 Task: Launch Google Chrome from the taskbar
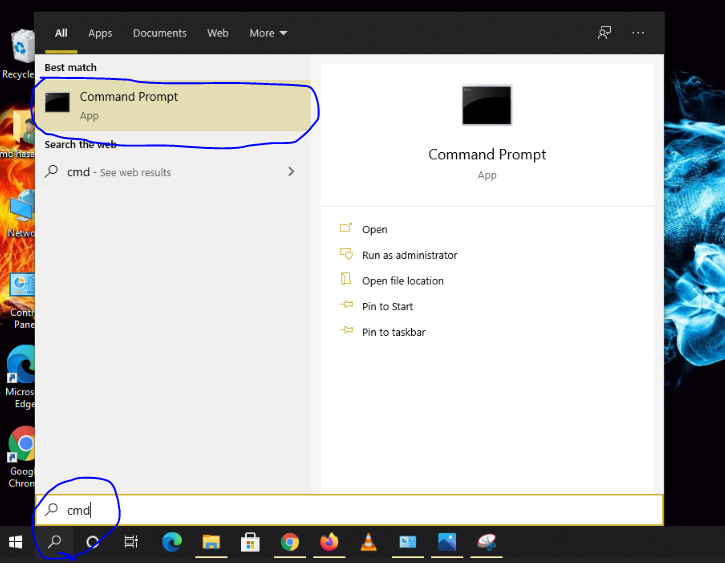[290, 542]
